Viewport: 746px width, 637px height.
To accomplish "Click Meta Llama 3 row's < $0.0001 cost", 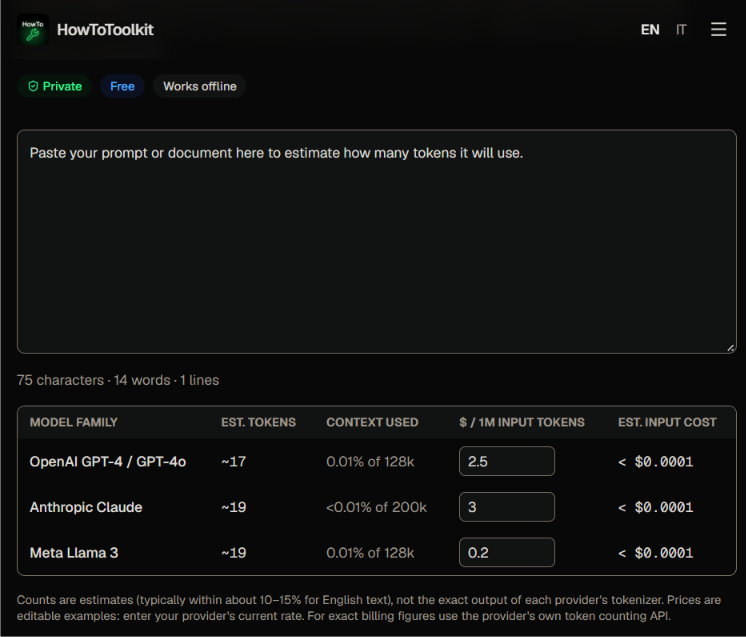I will 656,553.
